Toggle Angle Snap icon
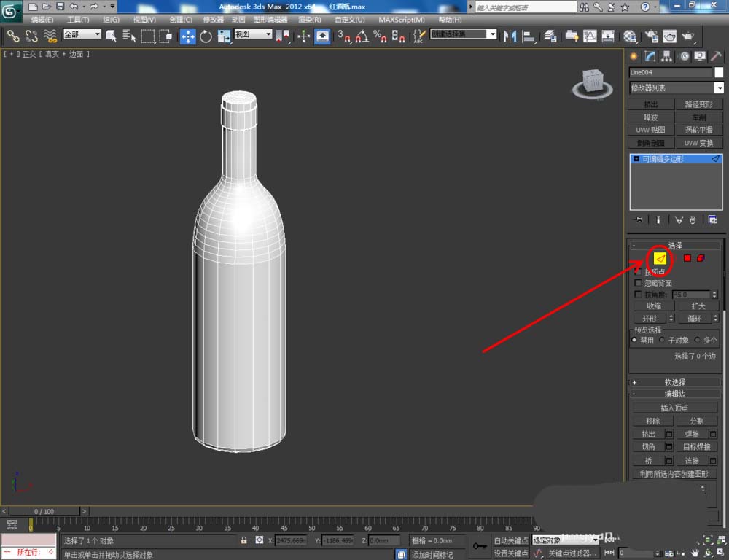Image resolution: width=729 pixels, height=560 pixels. click(x=362, y=36)
